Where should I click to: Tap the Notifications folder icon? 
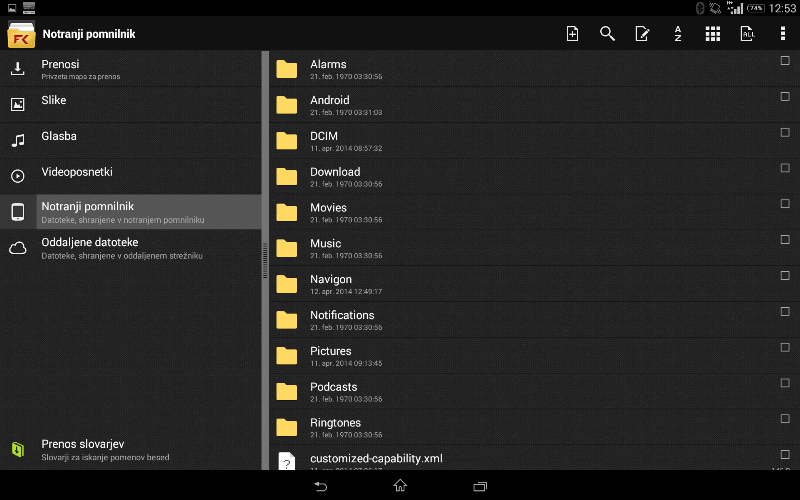pos(287,320)
